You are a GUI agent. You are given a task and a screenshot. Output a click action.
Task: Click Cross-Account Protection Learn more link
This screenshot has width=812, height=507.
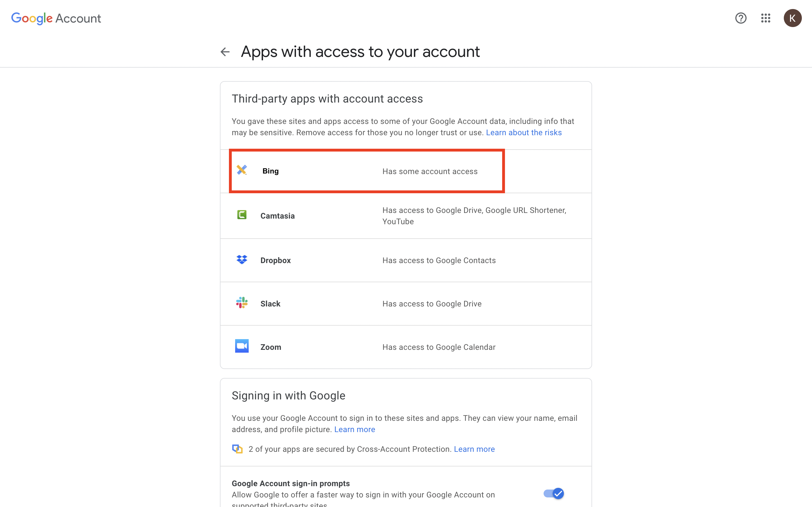tap(474, 449)
